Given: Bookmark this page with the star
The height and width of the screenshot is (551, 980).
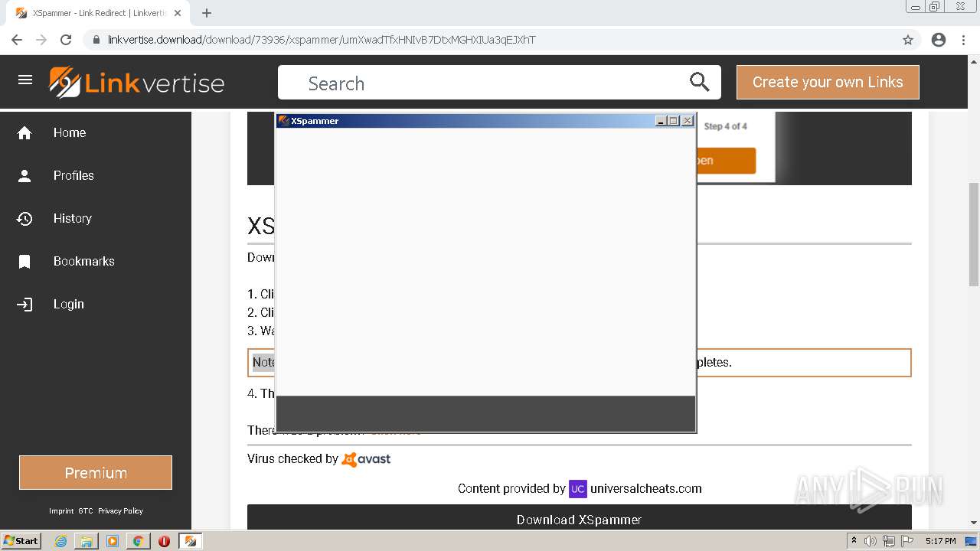Looking at the screenshot, I should pyautogui.click(x=908, y=40).
